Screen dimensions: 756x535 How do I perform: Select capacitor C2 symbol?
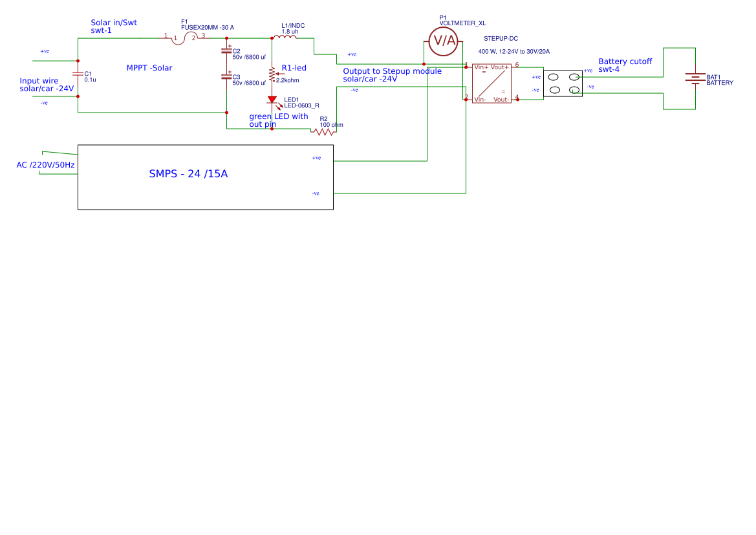coord(226,50)
